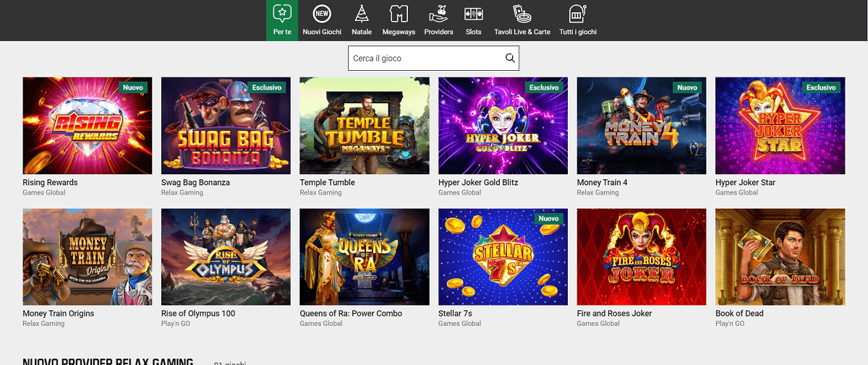This screenshot has width=868, height=365.
Task: Open the Temple Tumble game thumbnail
Action: pyautogui.click(x=365, y=126)
